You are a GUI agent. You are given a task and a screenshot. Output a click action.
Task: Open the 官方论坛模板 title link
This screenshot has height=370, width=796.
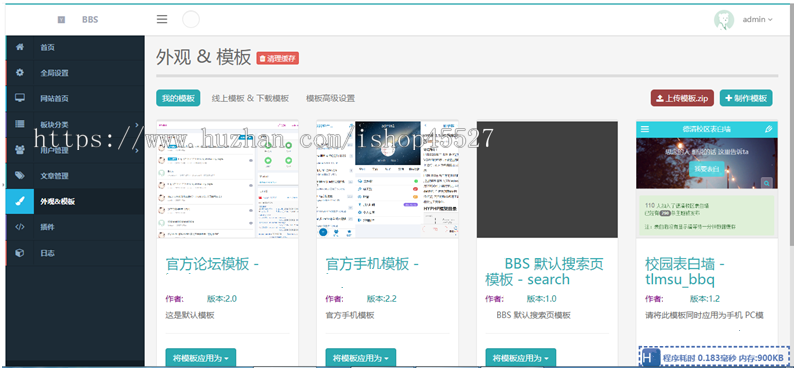click(213, 264)
